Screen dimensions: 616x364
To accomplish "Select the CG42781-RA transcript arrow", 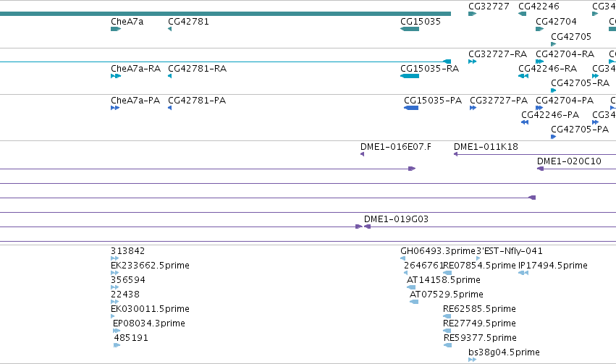I will tap(169, 76).
